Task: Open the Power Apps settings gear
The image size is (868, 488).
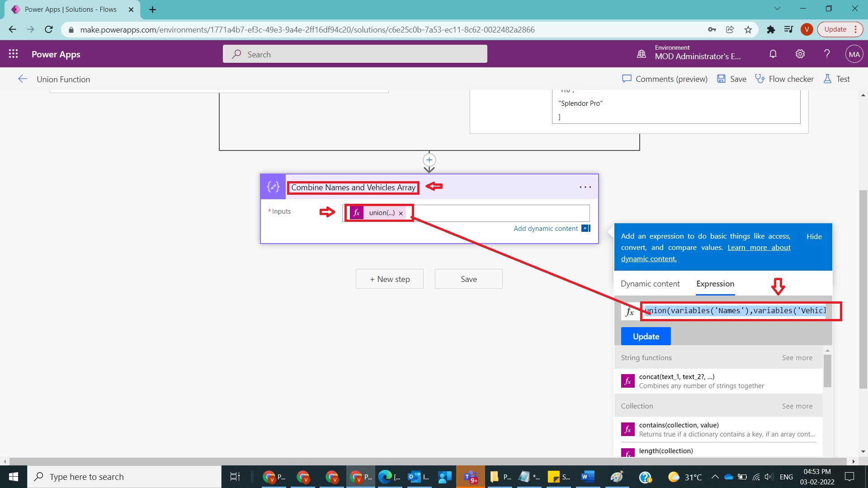Action: 800,54
